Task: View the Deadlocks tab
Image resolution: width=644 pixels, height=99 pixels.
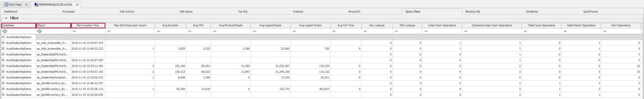Action: (532, 12)
